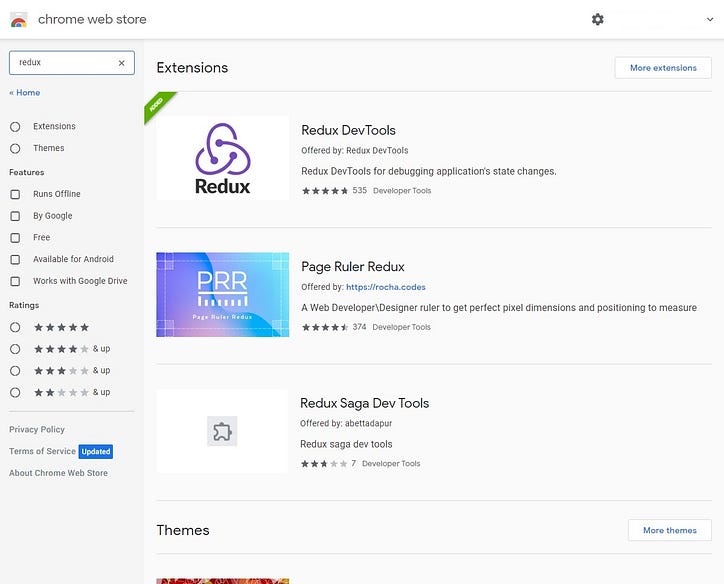The width and height of the screenshot is (724, 584).
Task: Click the 374 review count
Action: [359, 327]
